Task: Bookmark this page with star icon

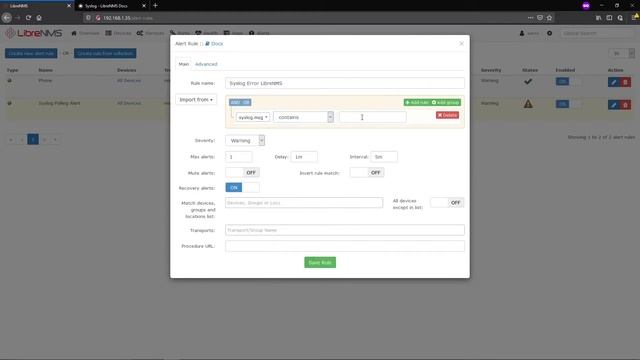Action: (549, 18)
